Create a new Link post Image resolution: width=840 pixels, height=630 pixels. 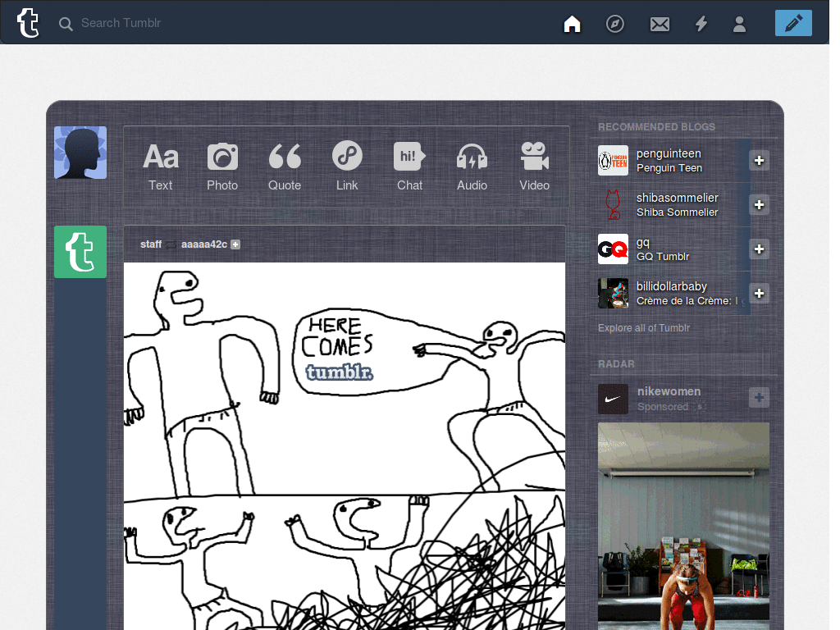347,167
